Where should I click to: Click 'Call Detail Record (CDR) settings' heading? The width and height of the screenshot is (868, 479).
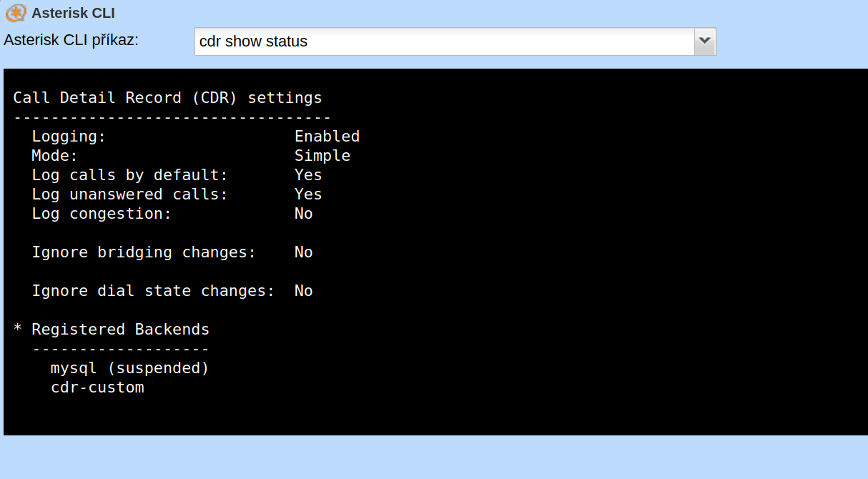[x=168, y=98]
